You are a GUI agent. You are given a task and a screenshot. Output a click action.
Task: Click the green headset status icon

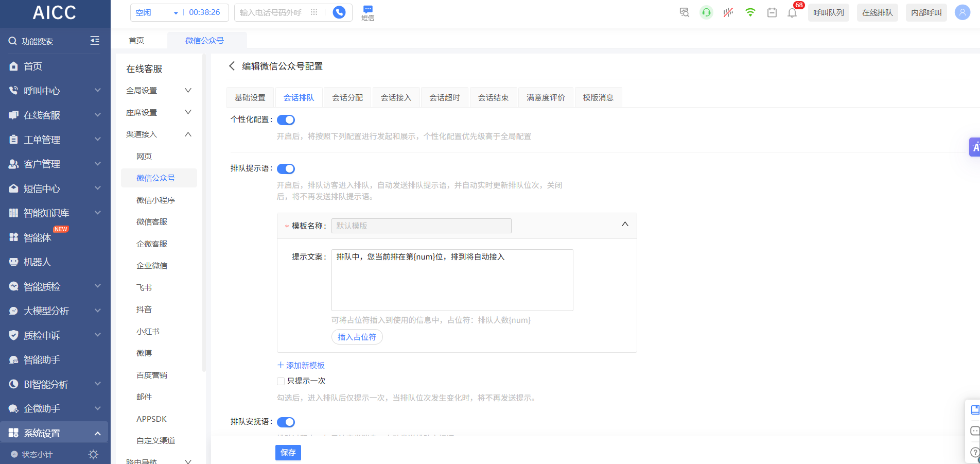click(706, 12)
